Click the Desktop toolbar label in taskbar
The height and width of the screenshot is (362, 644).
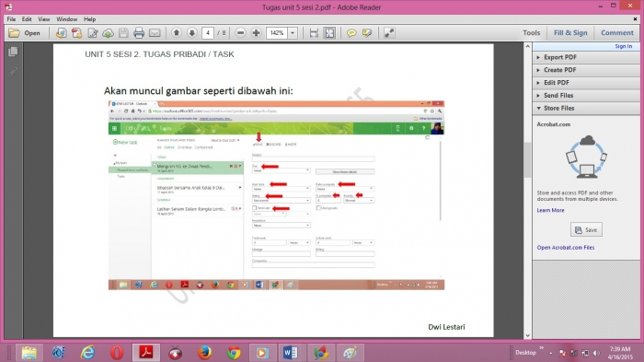click(x=525, y=353)
